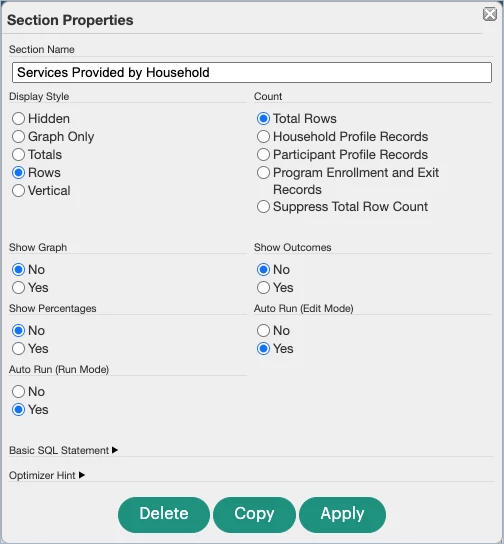Select Rows display style
504x544 pixels.
tap(18, 173)
